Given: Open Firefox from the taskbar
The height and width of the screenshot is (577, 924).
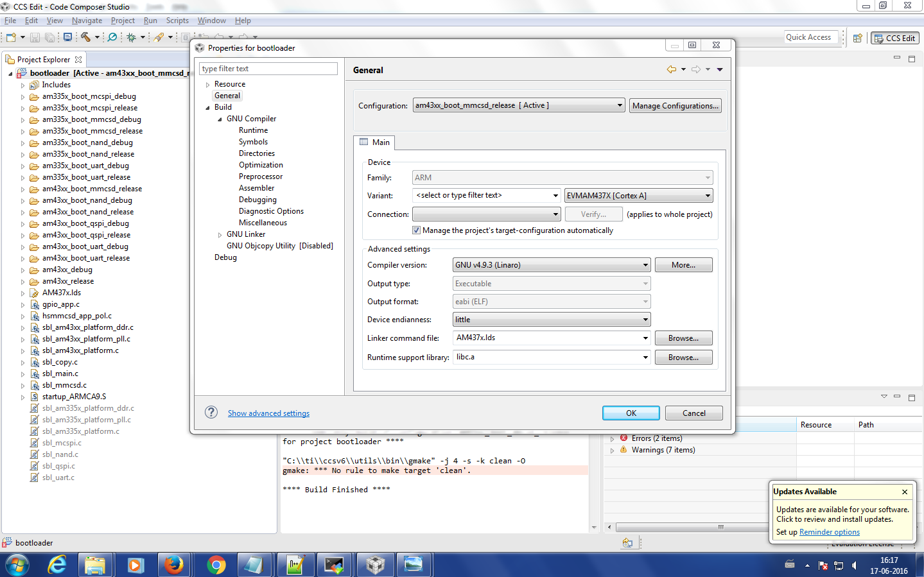Looking at the screenshot, I should [173, 565].
